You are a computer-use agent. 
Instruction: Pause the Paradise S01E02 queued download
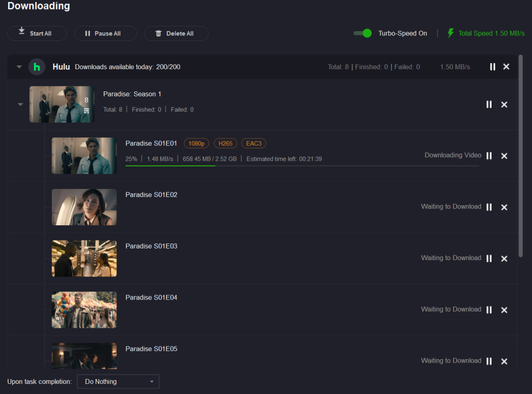pos(489,207)
